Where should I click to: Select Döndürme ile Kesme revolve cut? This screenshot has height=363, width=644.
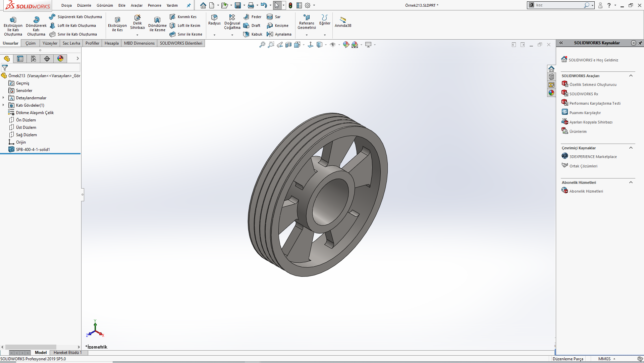tap(157, 24)
